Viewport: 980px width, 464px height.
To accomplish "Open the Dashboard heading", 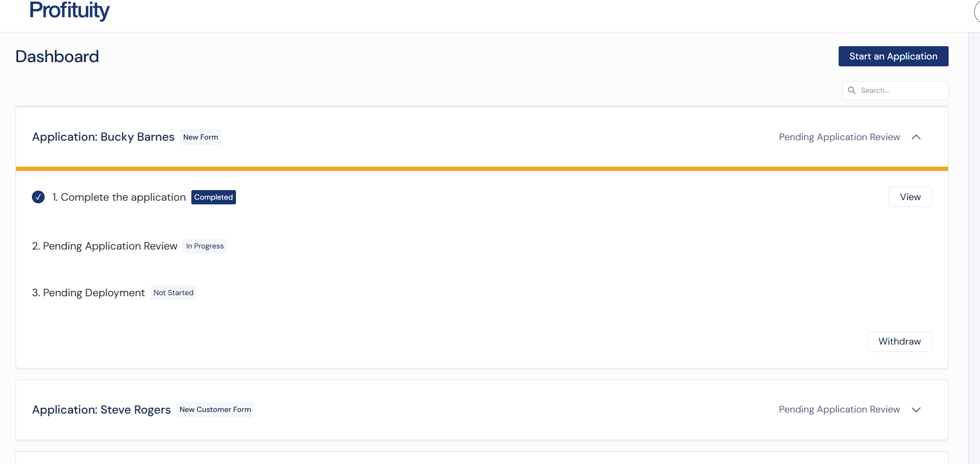I will click(57, 56).
